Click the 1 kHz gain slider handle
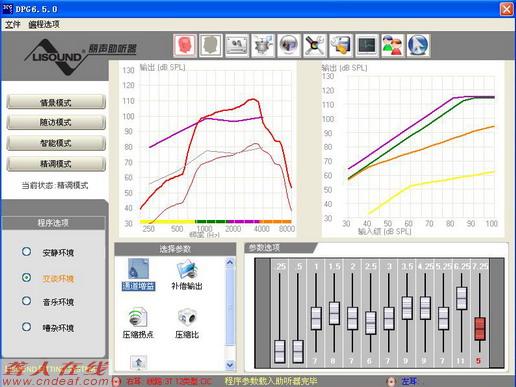Screen dimensions: 516x387 pos(316,318)
